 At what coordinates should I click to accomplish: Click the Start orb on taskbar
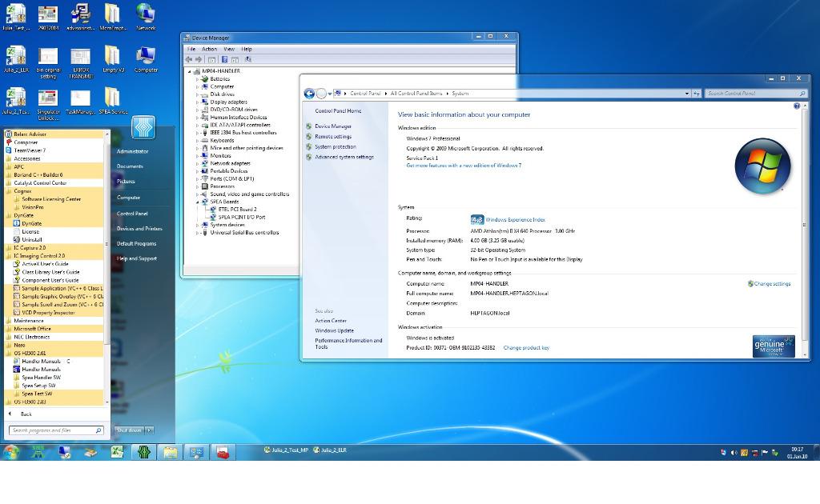click(11, 452)
